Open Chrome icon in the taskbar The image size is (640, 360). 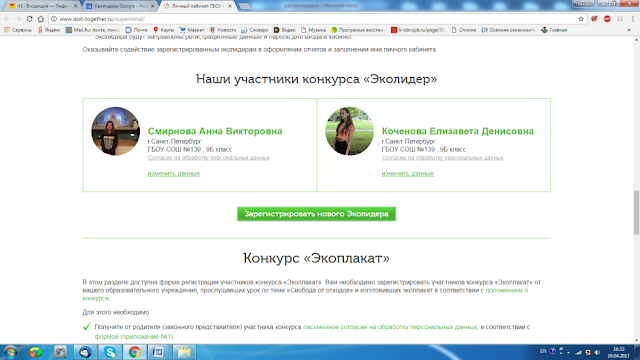(x=135, y=352)
